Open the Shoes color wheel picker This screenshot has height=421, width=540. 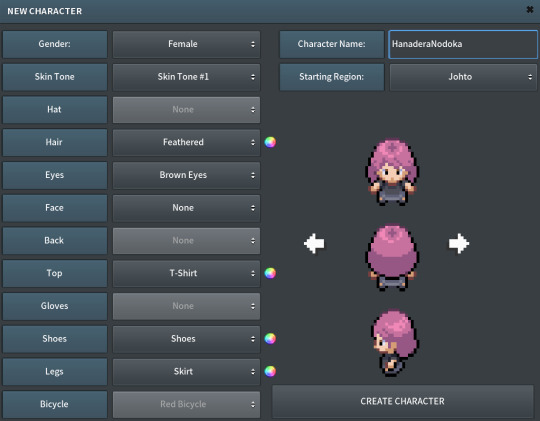pyautogui.click(x=270, y=338)
